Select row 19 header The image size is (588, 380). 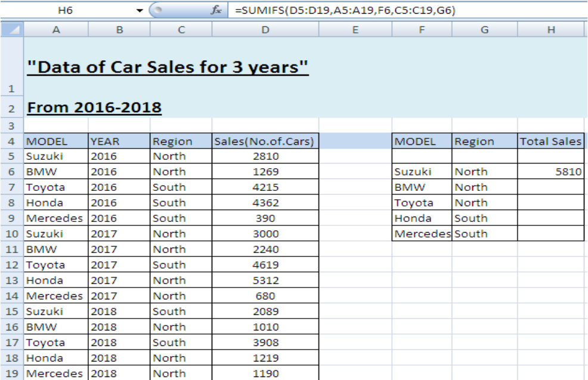[12, 373]
